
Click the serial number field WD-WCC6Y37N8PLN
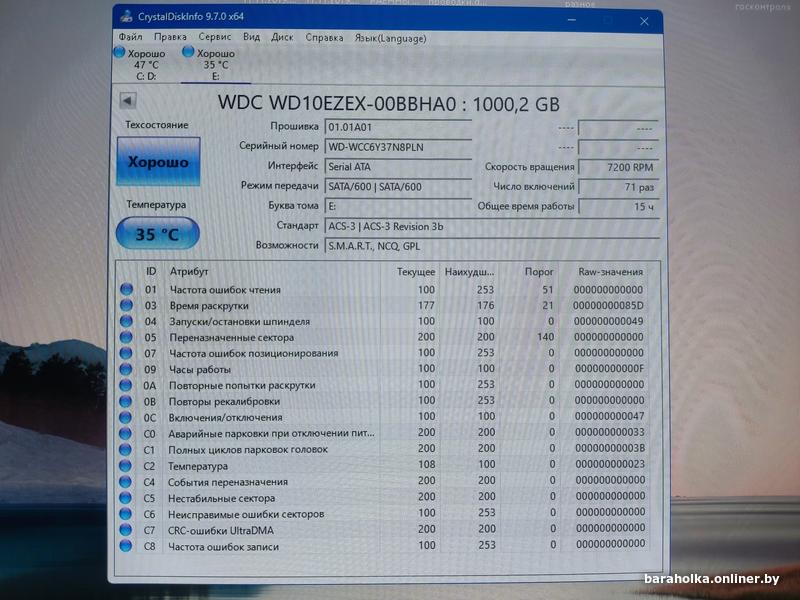(397, 147)
